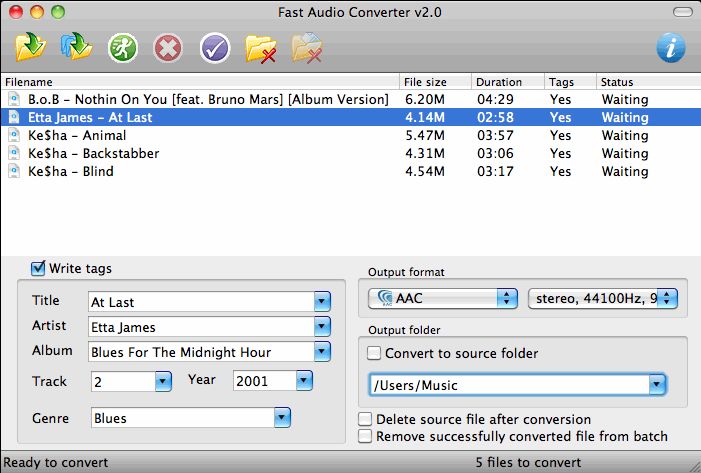Click the Track field showing 2
The width and height of the screenshot is (701, 473).
pyautogui.click(x=123, y=381)
